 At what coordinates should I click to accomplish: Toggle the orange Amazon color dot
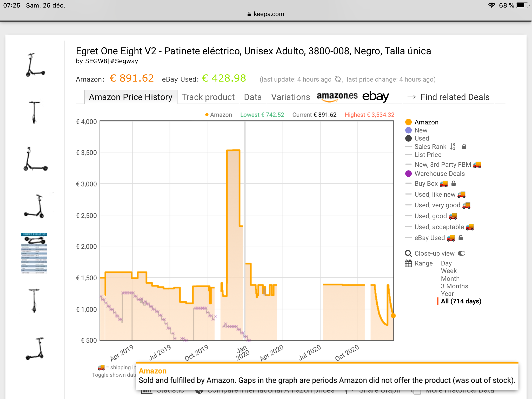point(408,122)
